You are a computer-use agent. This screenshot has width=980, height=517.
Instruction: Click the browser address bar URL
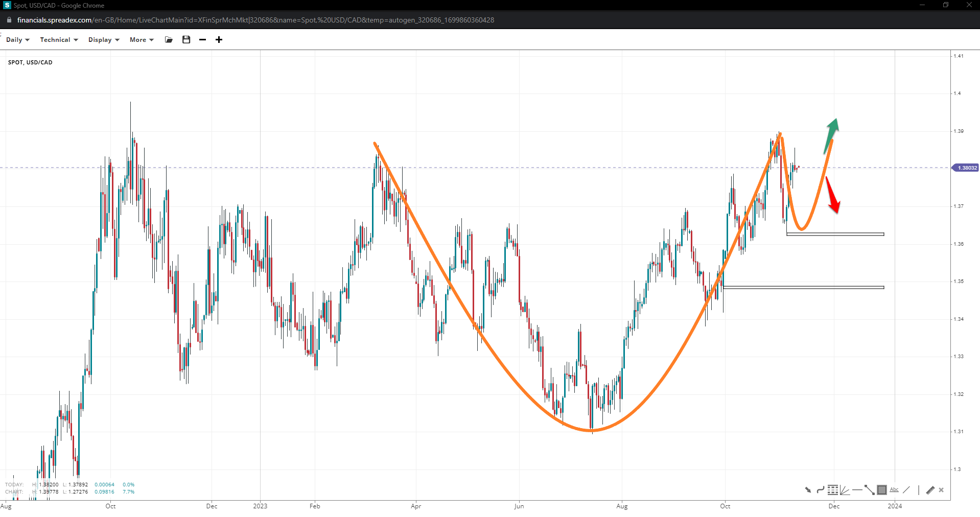click(255, 20)
